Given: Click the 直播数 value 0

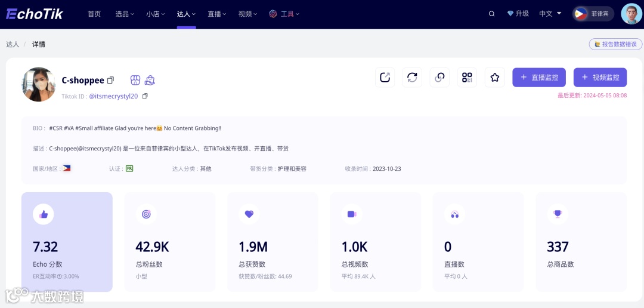Looking at the screenshot, I should (x=448, y=247).
